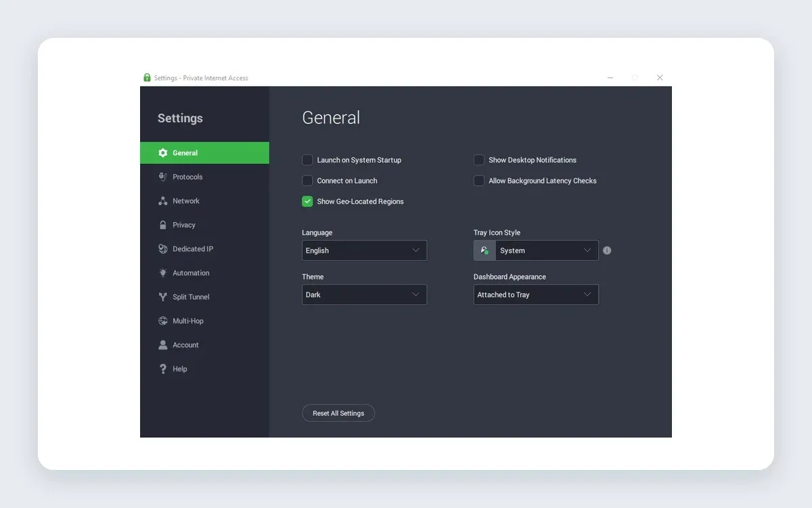Click the tray icon preview in System dropdown
Screen dimensions: 812x508
(x=484, y=251)
